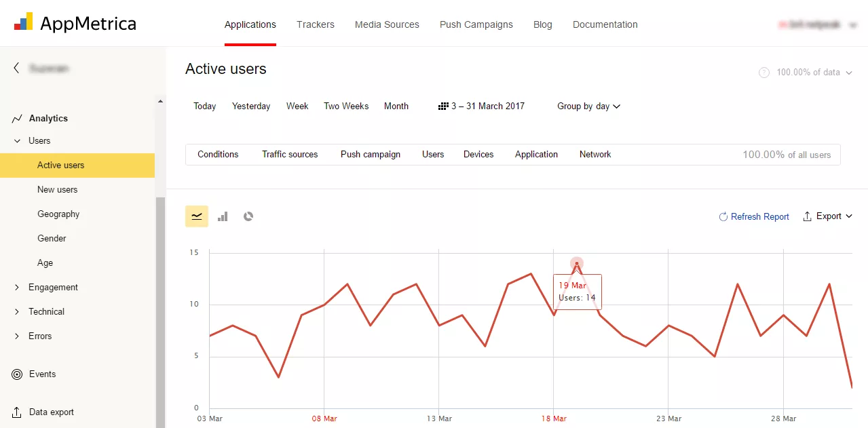Click the AppMetrica logo
The image size is (868, 428).
tap(75, 23)
